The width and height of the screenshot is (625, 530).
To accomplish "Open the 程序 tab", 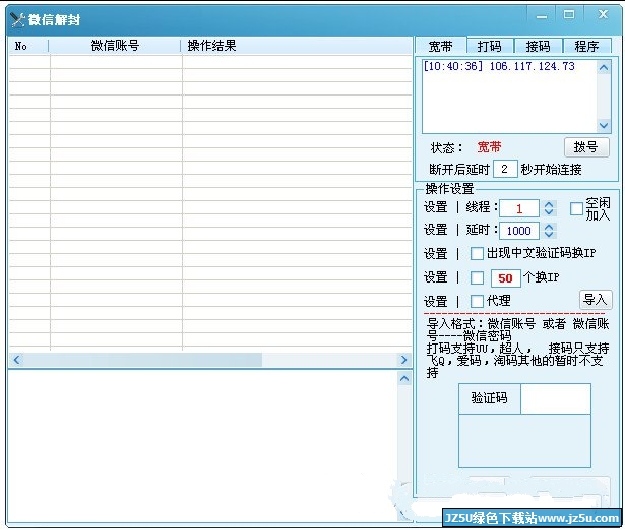I will [x=586, y=46].
